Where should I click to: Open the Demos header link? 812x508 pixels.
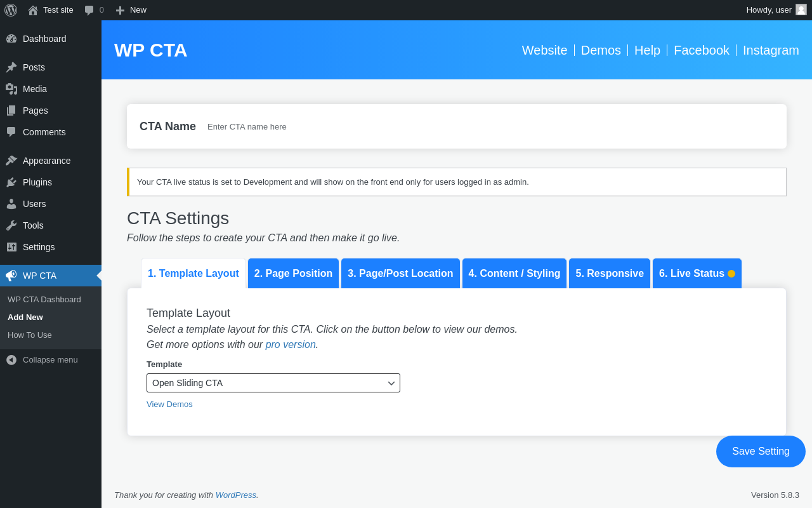point(601,50)
